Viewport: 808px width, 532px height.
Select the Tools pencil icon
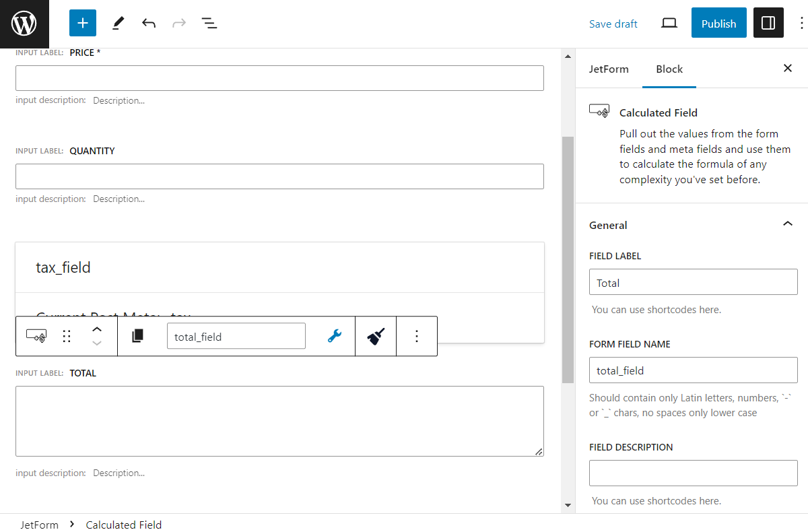coord(118,22)
